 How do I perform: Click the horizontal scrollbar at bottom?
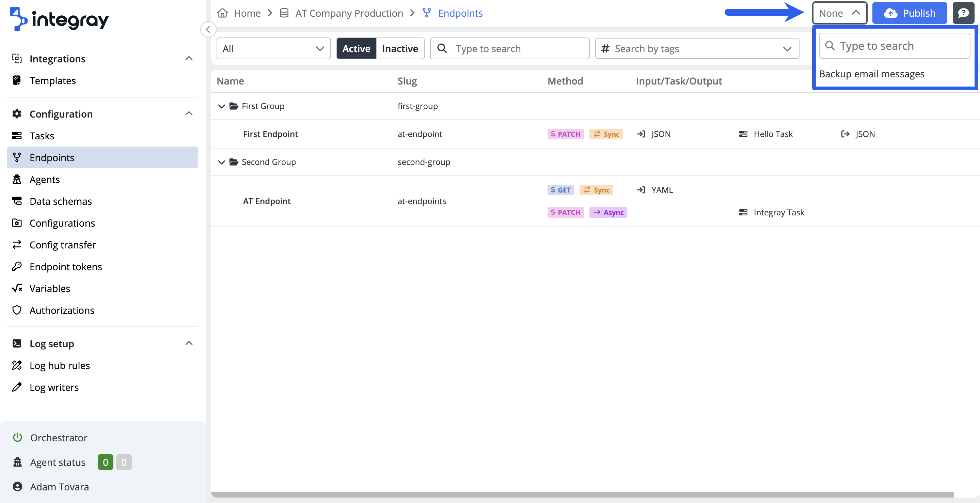582,494
